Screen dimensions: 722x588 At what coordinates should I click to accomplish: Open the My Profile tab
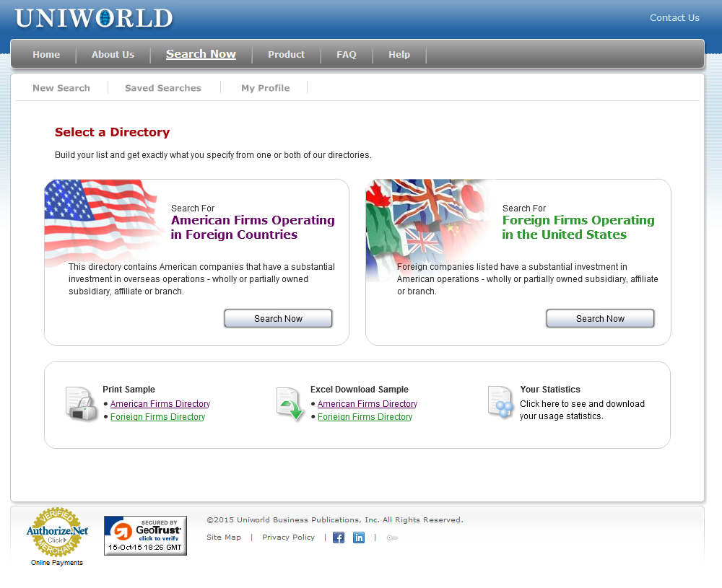(265, 88)
